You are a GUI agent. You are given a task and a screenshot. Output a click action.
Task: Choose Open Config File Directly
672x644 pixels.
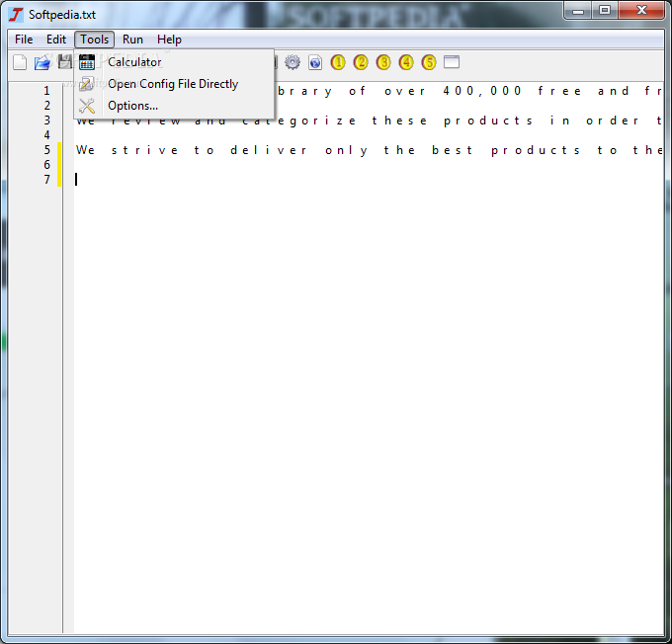tap(174, 84)
